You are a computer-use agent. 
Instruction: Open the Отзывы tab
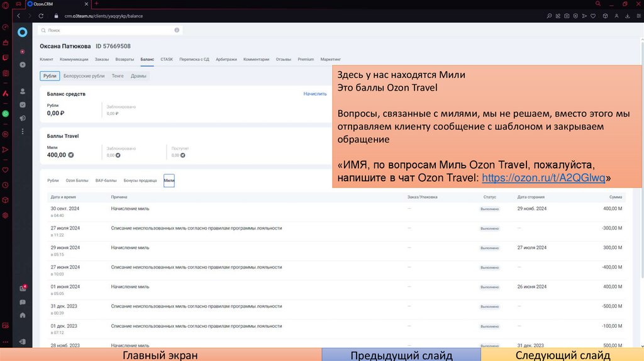(284, 59)
